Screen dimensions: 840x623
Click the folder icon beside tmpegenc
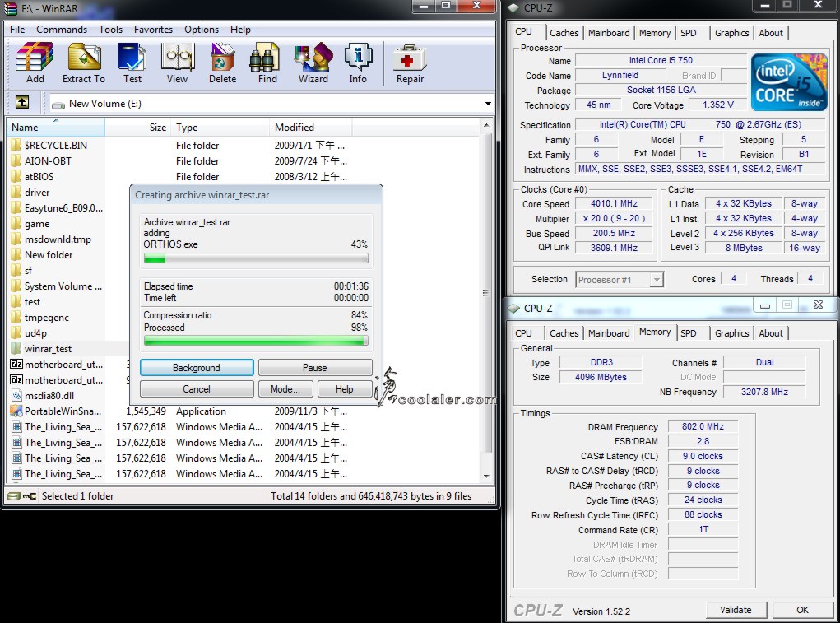[16, 318]
